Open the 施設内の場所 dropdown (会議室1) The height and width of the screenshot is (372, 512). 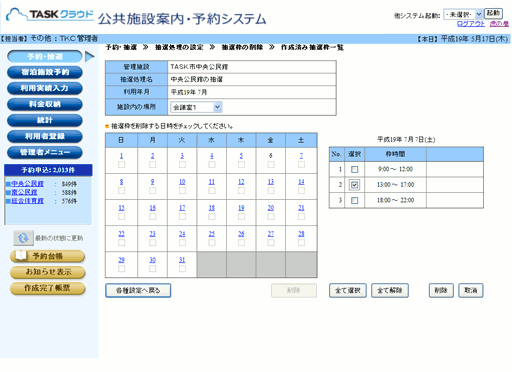click(196, 107)
